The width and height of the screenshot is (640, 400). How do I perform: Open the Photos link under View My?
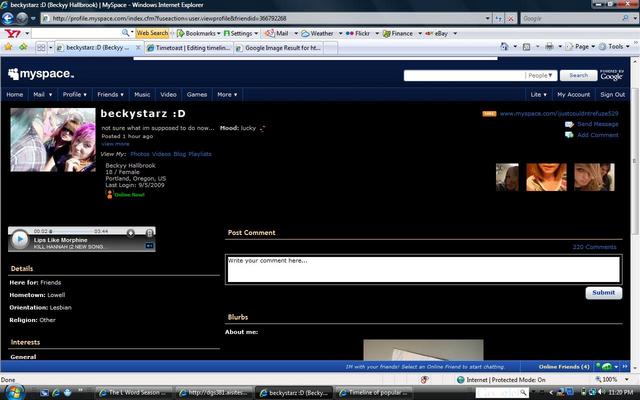(140, 154)
